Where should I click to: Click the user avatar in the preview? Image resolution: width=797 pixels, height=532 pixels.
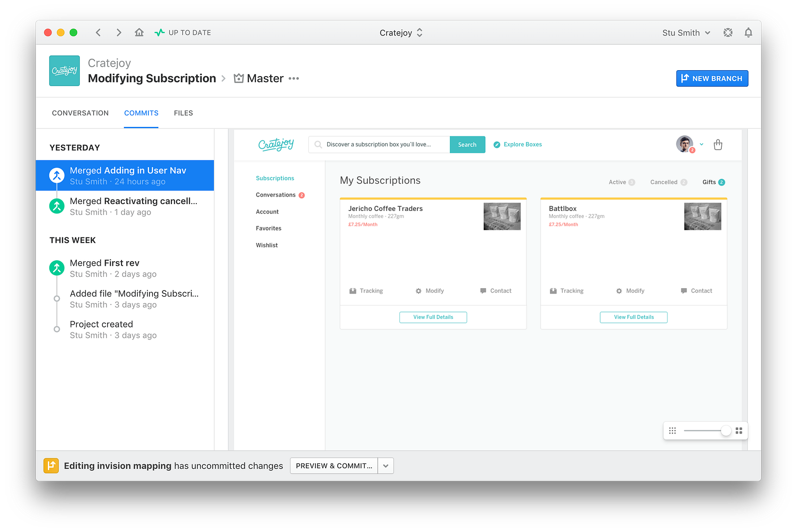click(x=684, y=144)
